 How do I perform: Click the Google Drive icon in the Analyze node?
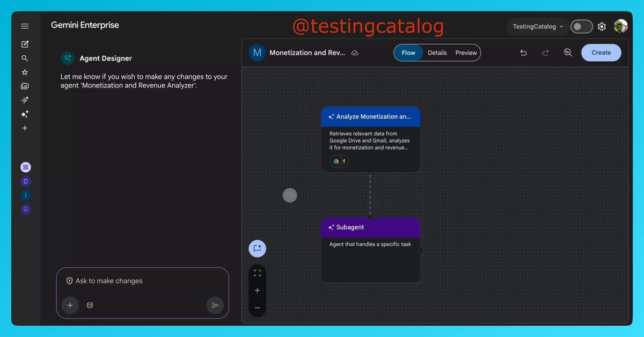[336, 161]
